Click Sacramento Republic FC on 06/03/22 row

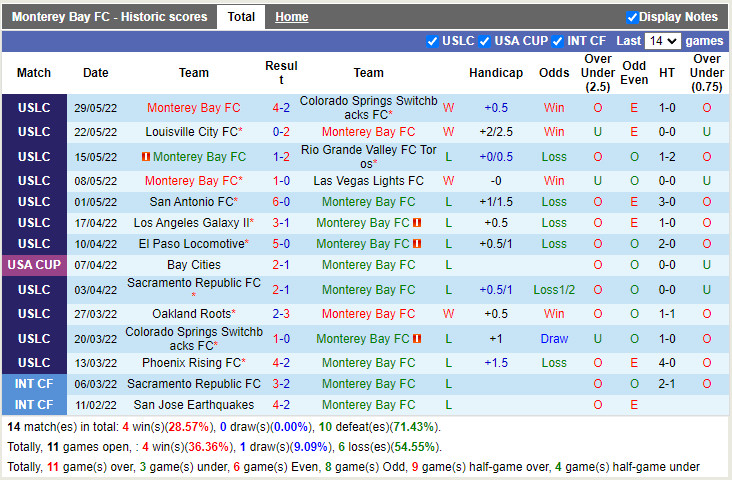[194, 384]
